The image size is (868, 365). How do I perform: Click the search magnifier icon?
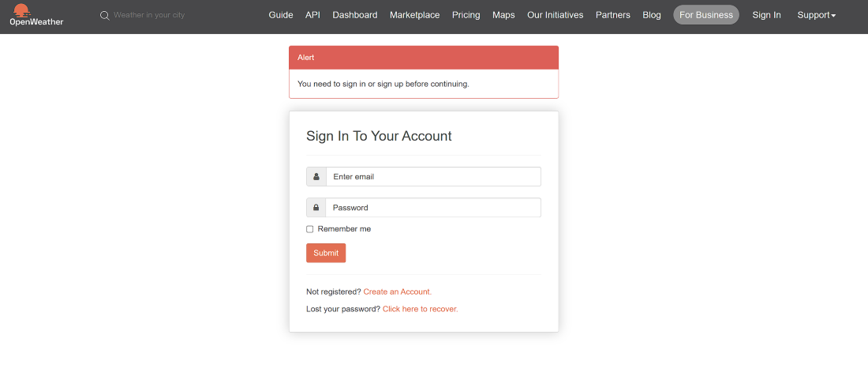click(105, 16)
